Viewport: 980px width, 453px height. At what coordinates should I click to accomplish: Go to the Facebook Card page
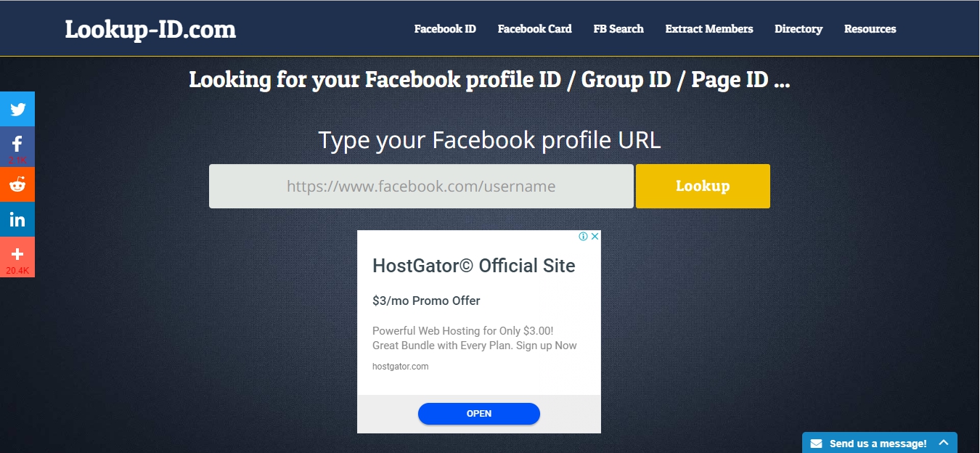click(534, 29)
